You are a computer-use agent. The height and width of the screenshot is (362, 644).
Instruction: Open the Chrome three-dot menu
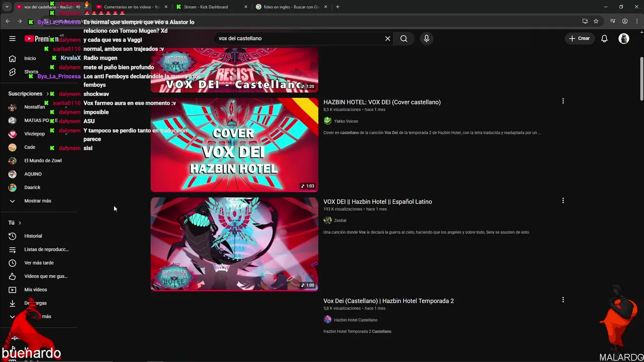[x=636, y=21]
